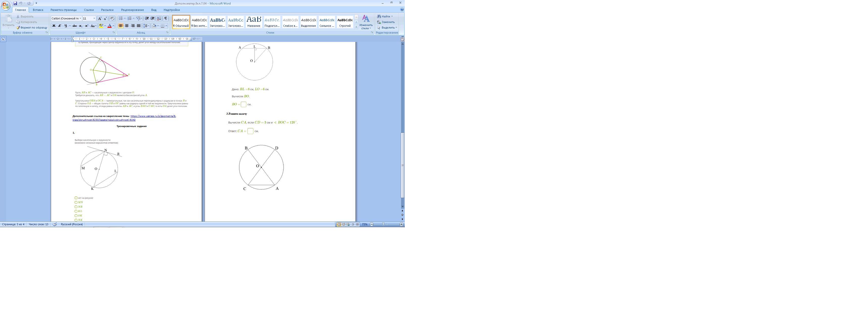Toggle bold formatting (Ж)
This screenshot has width=868, height=319.
[x=54, y=26]
